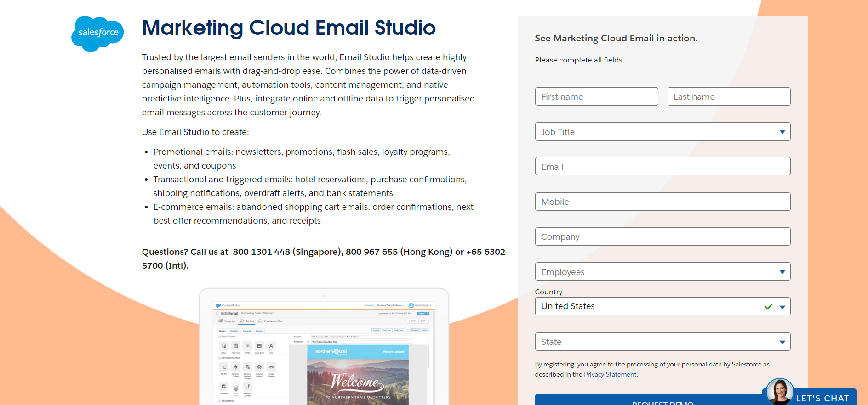This screenshot has width=868, height=405.
Task: Click into the Mobile input field
Action: click(x=662, y=202)
